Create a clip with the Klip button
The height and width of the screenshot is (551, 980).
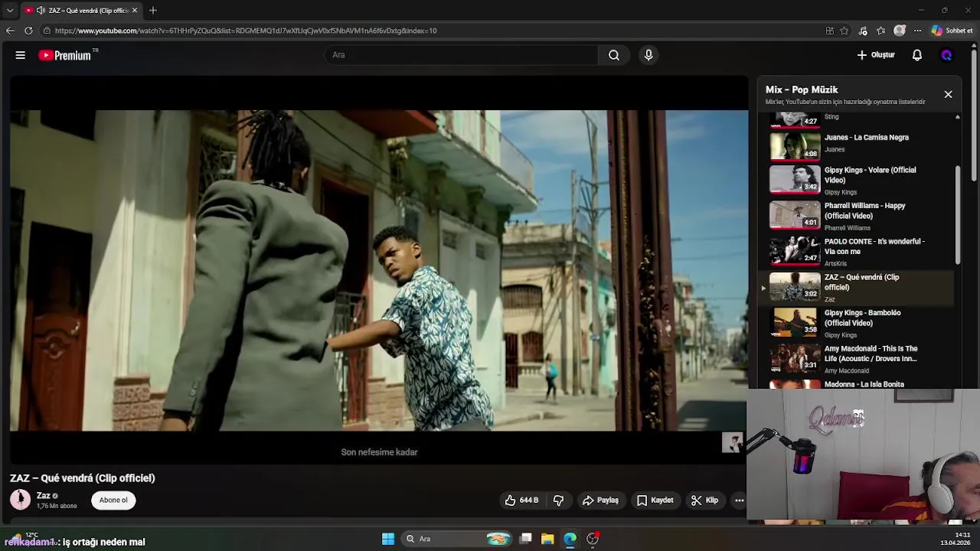coord(704,500)
